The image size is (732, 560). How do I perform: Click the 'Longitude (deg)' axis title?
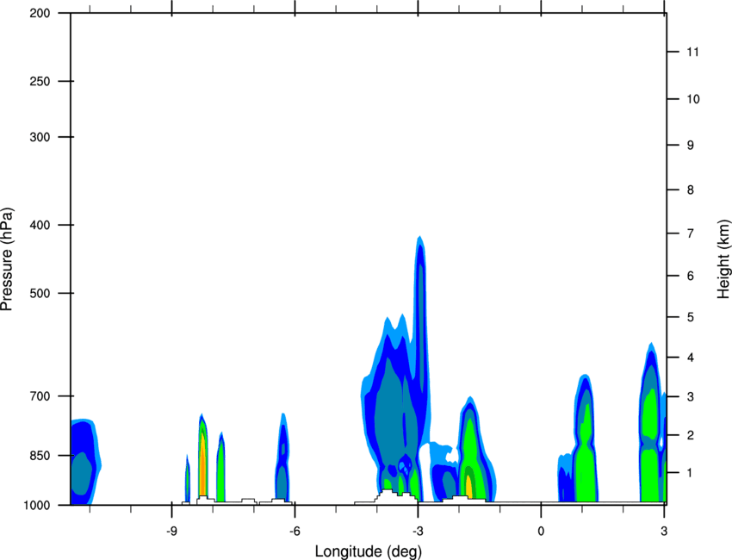pos(369,551)
